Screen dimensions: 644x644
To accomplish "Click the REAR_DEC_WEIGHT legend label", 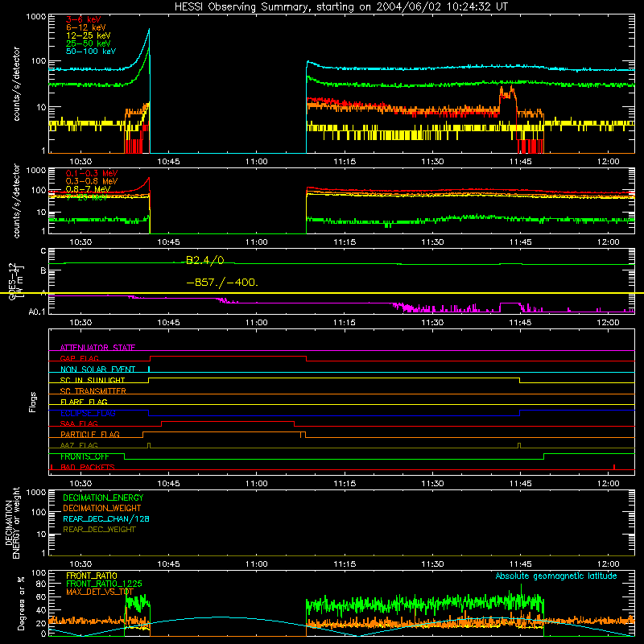I will tap(99, 530).
